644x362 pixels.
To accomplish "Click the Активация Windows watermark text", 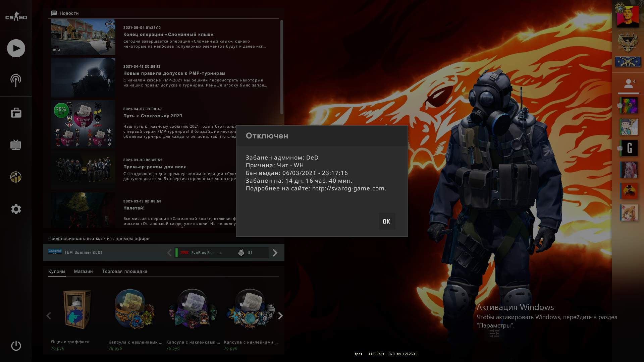I will click(515, 307).
